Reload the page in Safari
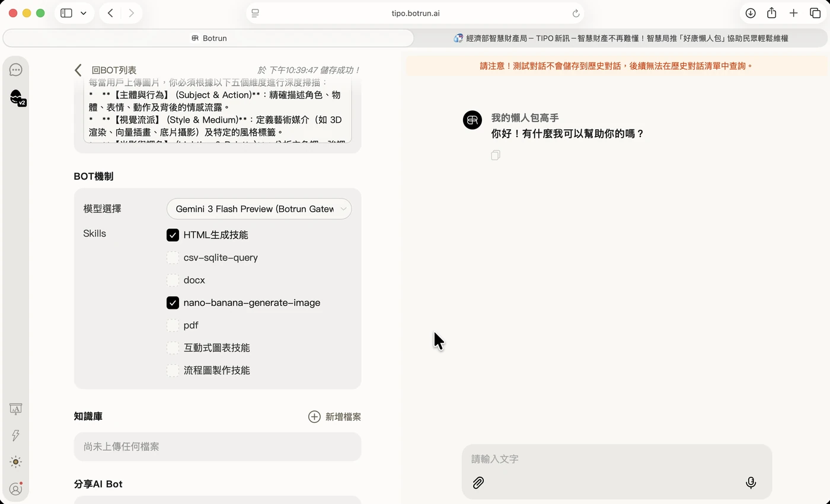The image size is (830, 504). (x=576, y=13)
